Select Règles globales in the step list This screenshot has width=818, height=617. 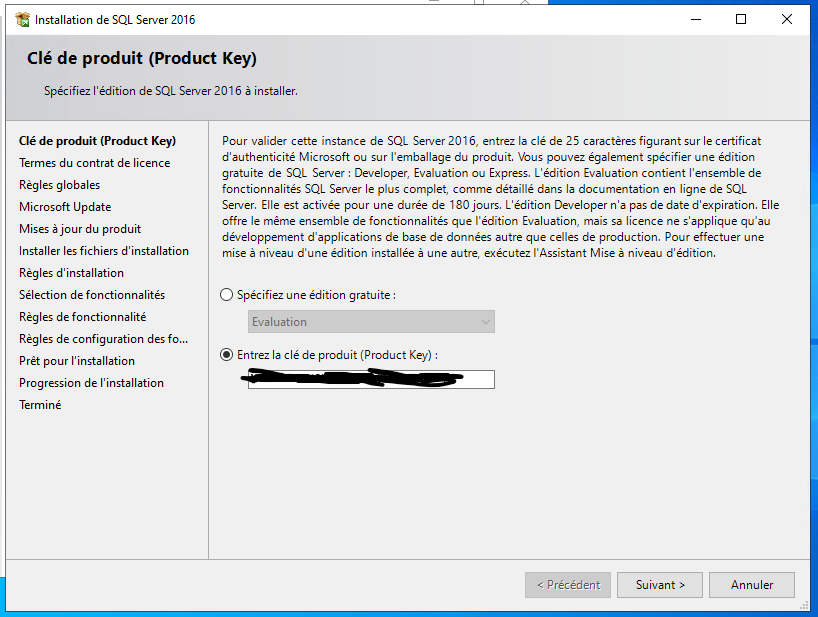(x=59, y=185)
